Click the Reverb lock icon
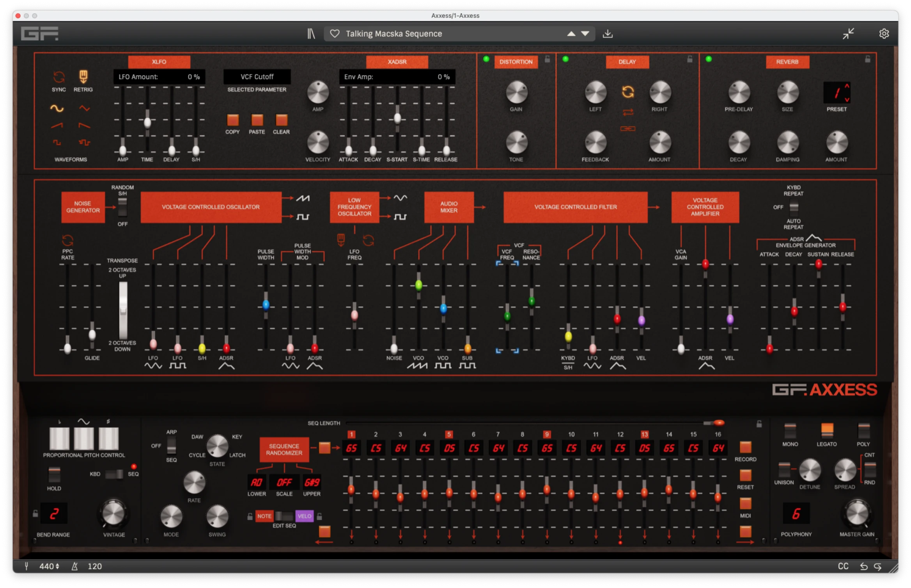This screenshot has width=911, height=588. pyautogui.click(x=867, y=59)
